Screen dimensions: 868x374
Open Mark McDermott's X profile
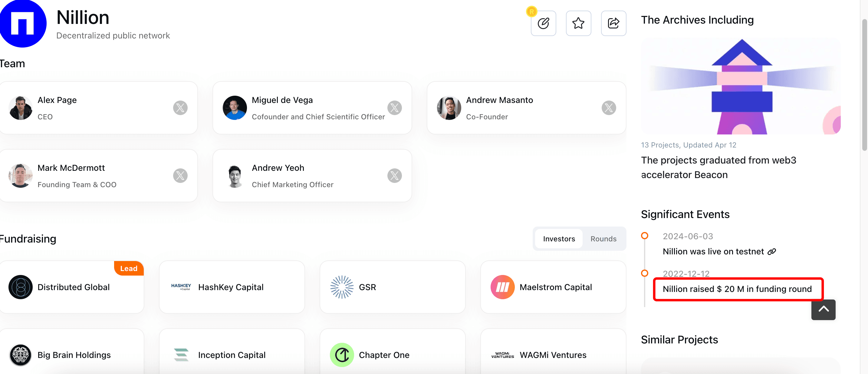tap(180, 176)
